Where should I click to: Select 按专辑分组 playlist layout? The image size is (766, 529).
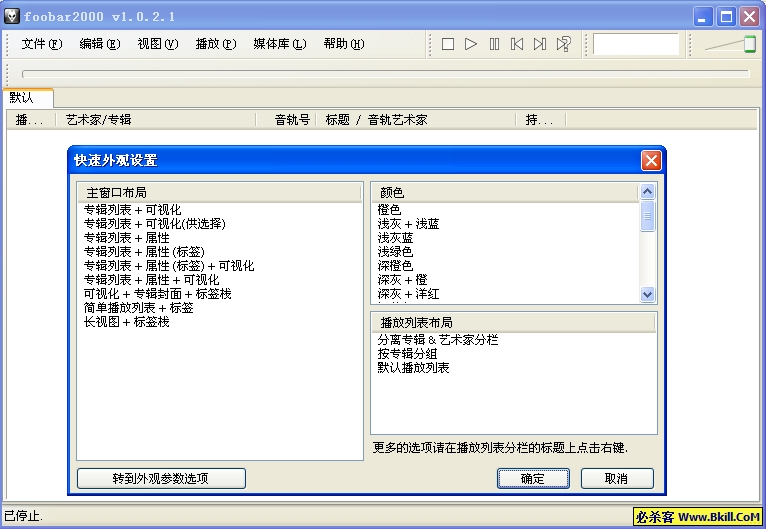click(x=407, y=354)
